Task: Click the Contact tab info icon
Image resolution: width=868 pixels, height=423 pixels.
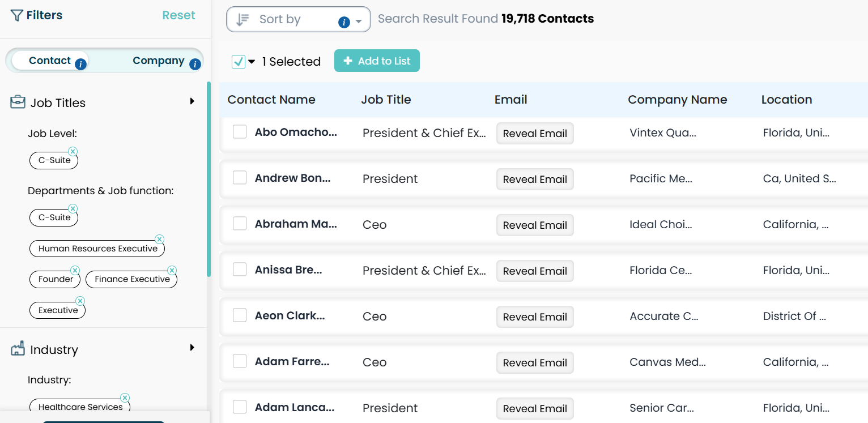Action: coord(81,65)
